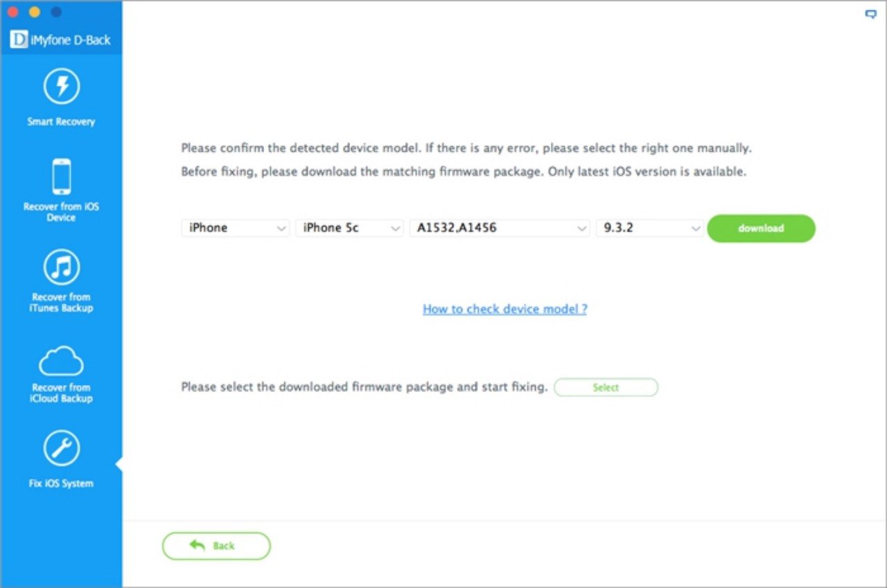Open the feedback chat icon in top-right corner
Image resolution: width=887 pixels, height=588 pixels.
coord(871,14)
